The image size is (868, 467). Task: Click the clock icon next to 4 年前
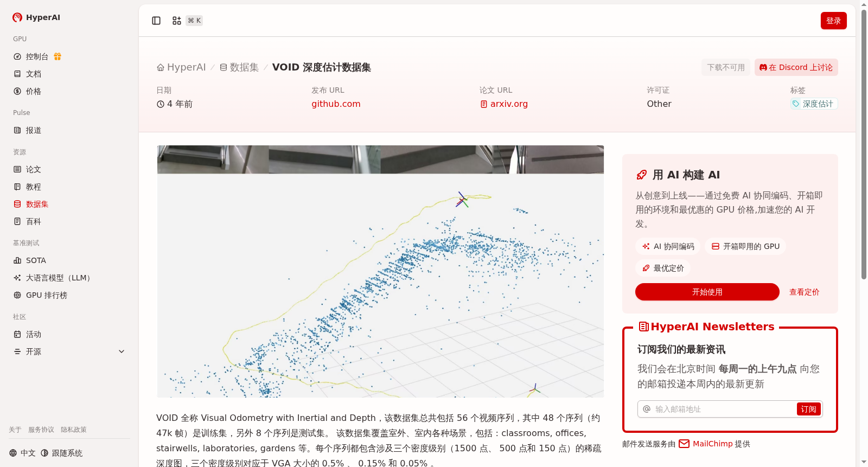click(x=161, y=104)
